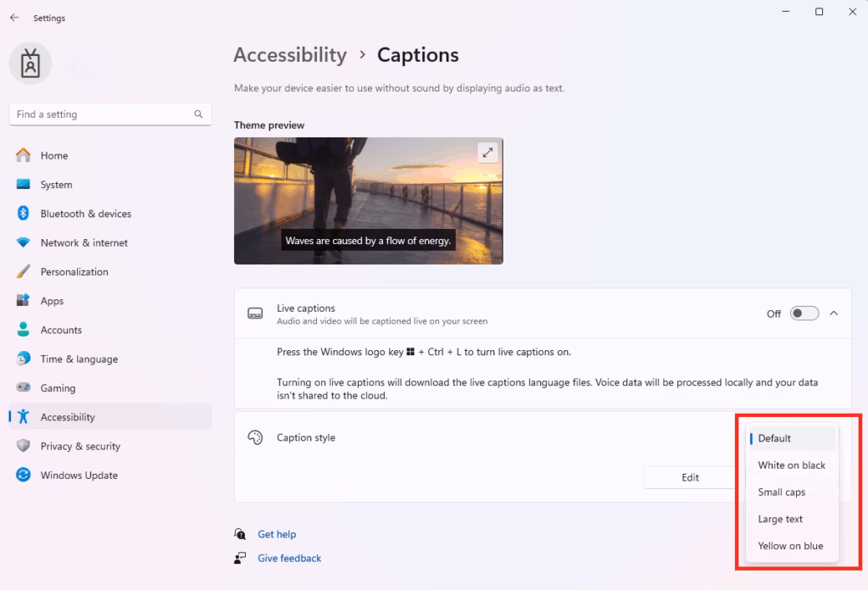Open the Give feedback link
Screen dimensions: 868x590
pyautogui.click(x=290, y=558)
